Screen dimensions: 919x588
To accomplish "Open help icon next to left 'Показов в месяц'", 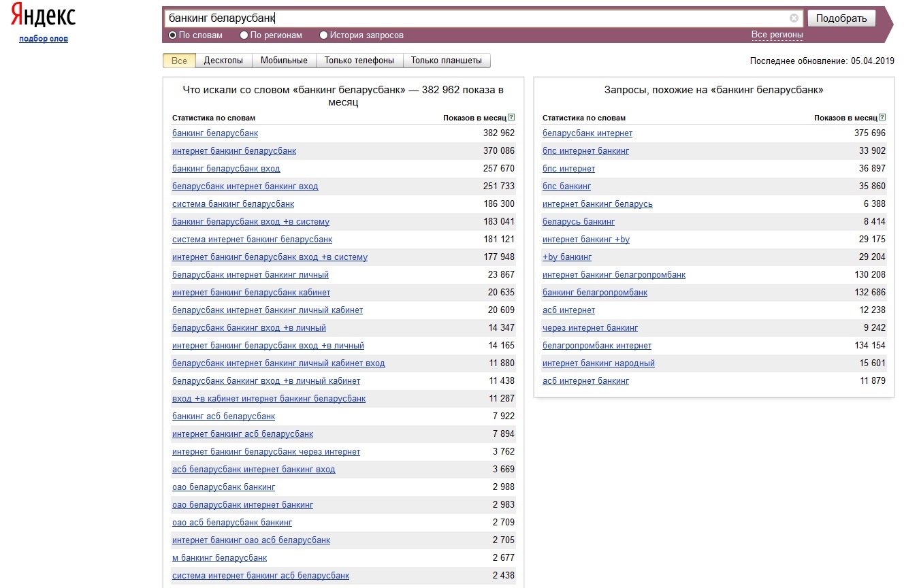I will 511,118.
